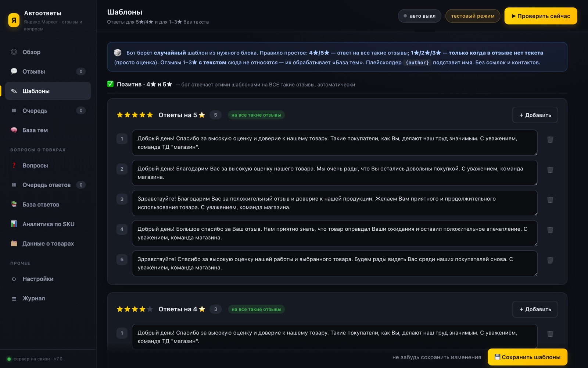Delete first 4-star template via trash
The image size is (588, 368).
[550, 334]
